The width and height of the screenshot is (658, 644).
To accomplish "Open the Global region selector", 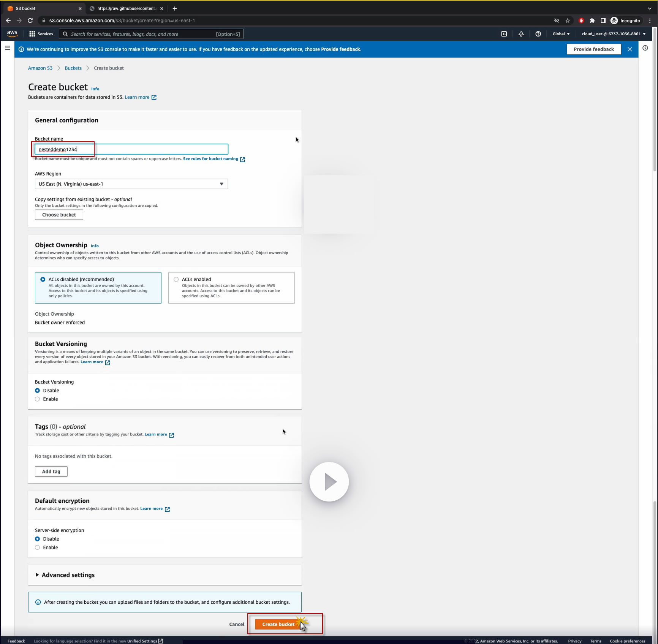I will pyautogui.click(x=561, y=34).
